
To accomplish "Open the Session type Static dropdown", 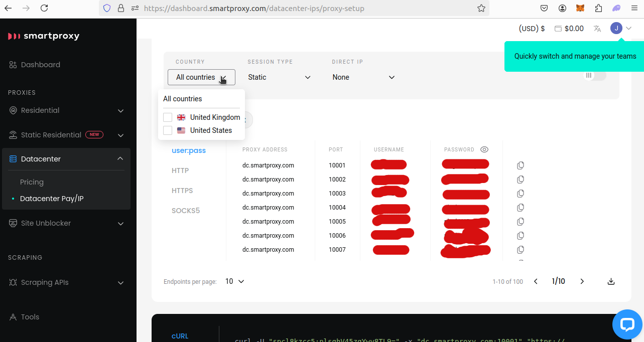I will point(280,77).
